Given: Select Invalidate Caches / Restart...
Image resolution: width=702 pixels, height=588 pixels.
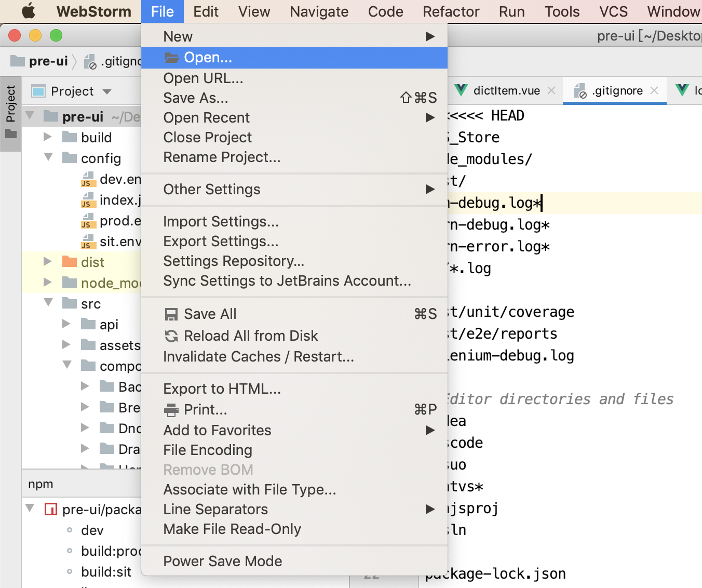Looking at the screenshot, I should coord(294,356).
